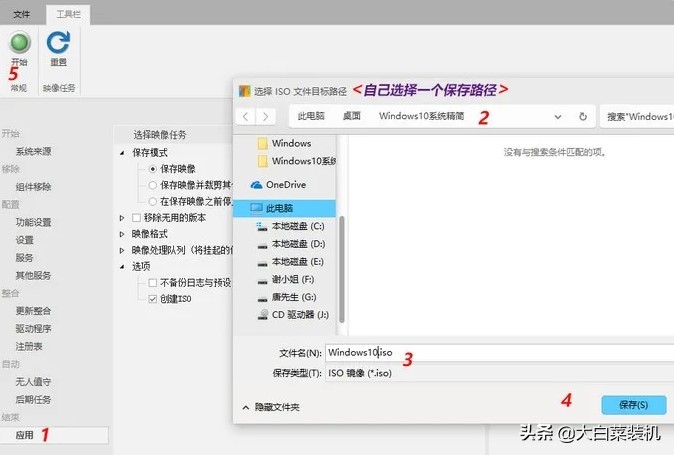Click the Forward arrow in the save dialog
This screenshot has width=674, height=455.
click(265, 116)
